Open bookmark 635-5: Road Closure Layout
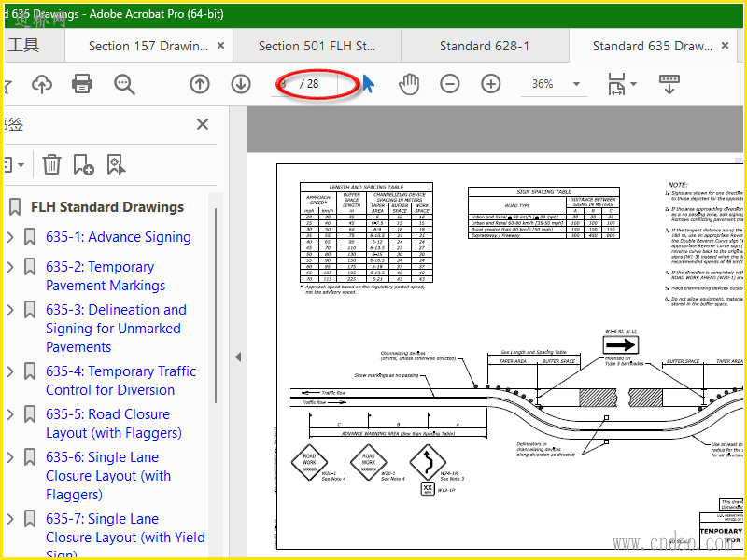 point(113,424)
